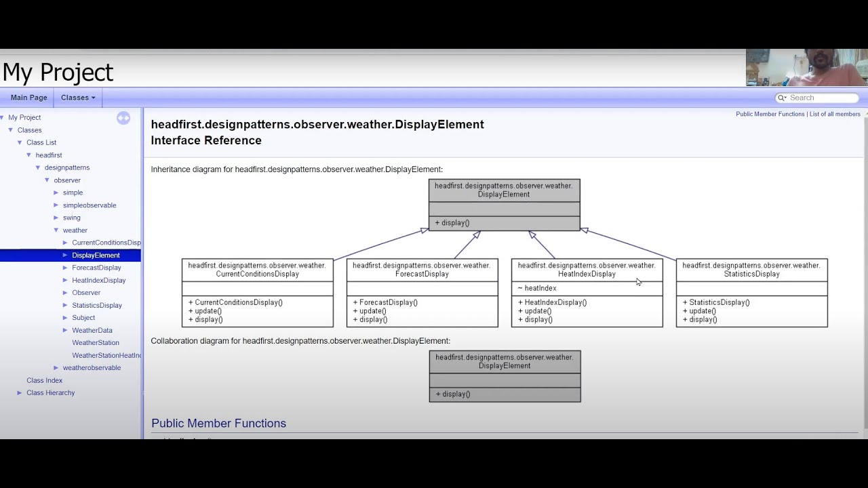Click the search magnifier icon
This screenshot has width=868, height=488.
782,98
